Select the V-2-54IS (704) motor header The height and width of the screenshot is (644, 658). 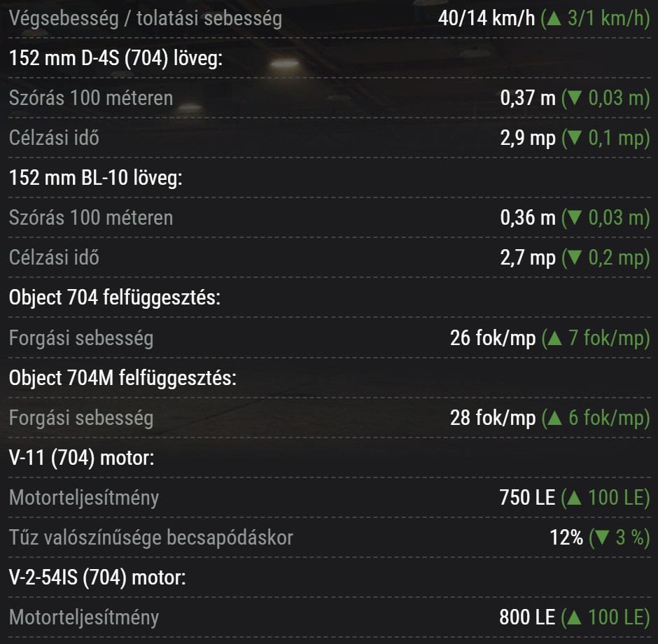click(97, 577)
